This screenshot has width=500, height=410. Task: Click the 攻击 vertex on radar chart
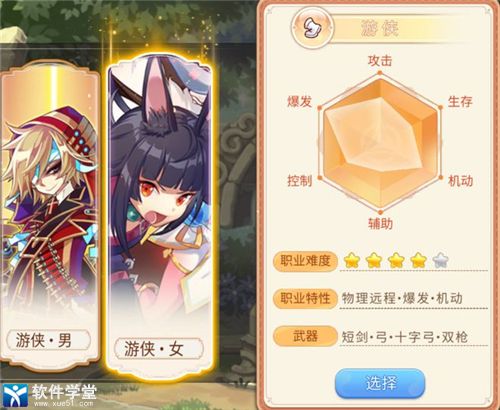(380, 73)
